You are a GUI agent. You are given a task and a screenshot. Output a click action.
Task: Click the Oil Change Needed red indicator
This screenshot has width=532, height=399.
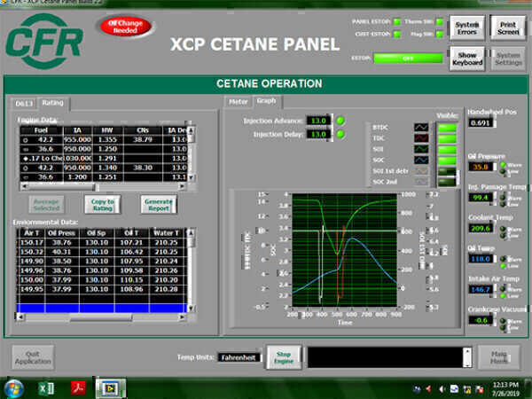coord(125,27)
